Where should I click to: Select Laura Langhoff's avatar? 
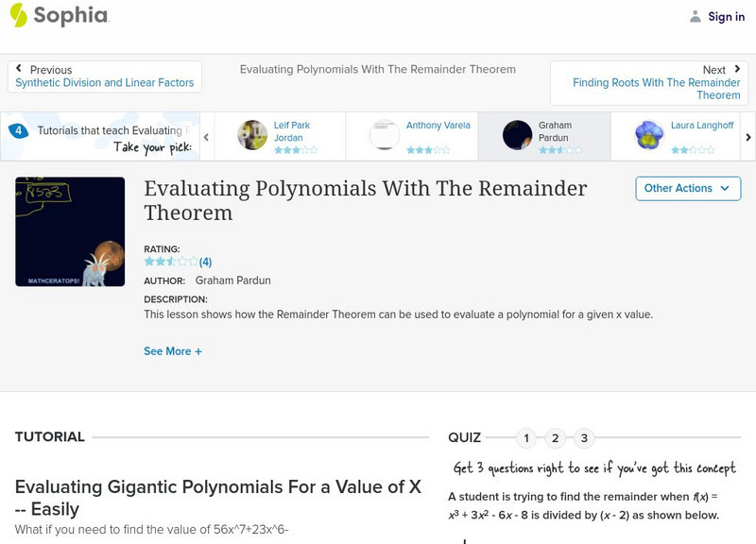tap(650, 134)
